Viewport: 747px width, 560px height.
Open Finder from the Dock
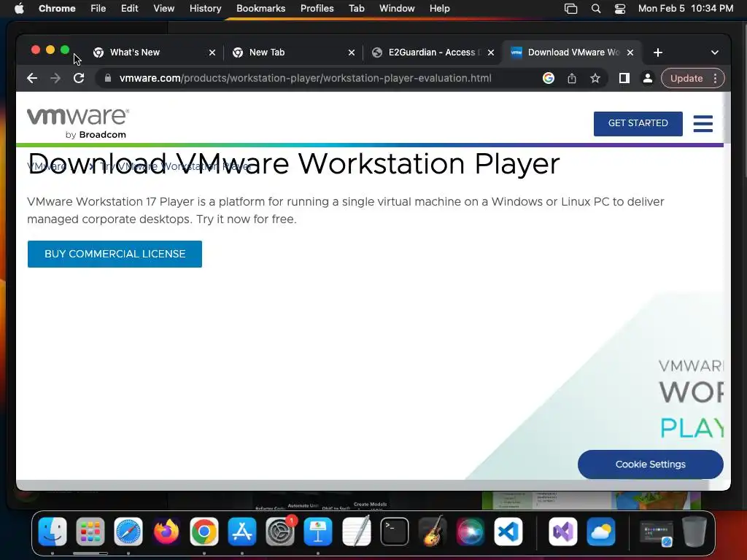(53, 532)
